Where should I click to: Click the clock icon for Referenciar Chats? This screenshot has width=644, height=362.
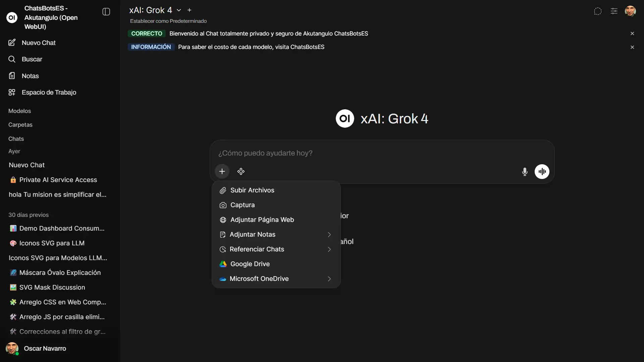[222, 249]
